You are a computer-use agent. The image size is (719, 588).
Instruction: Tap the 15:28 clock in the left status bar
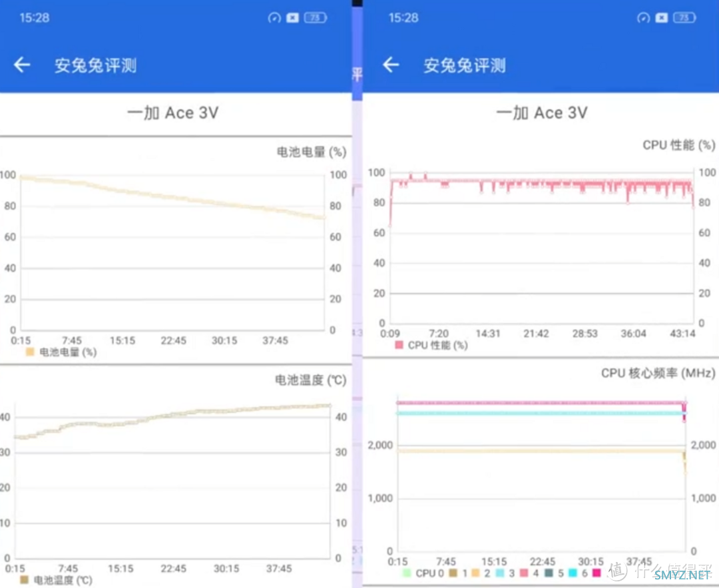[35, 18]
